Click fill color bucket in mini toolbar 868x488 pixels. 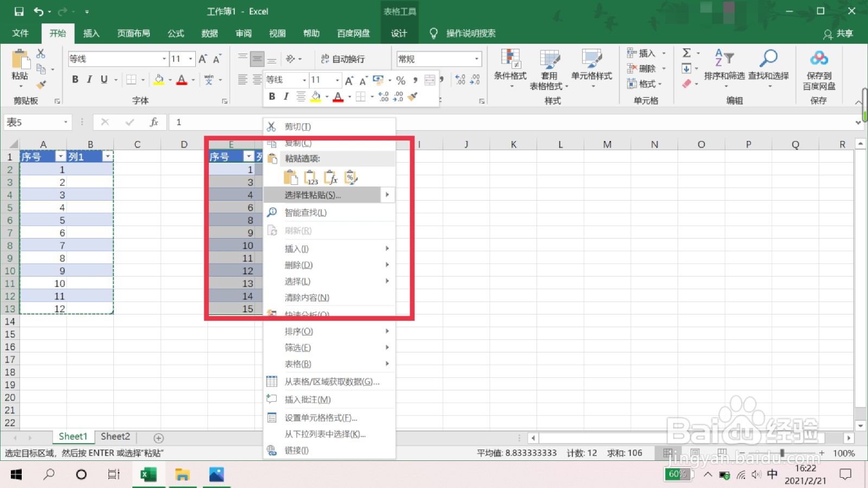[316, 97]
